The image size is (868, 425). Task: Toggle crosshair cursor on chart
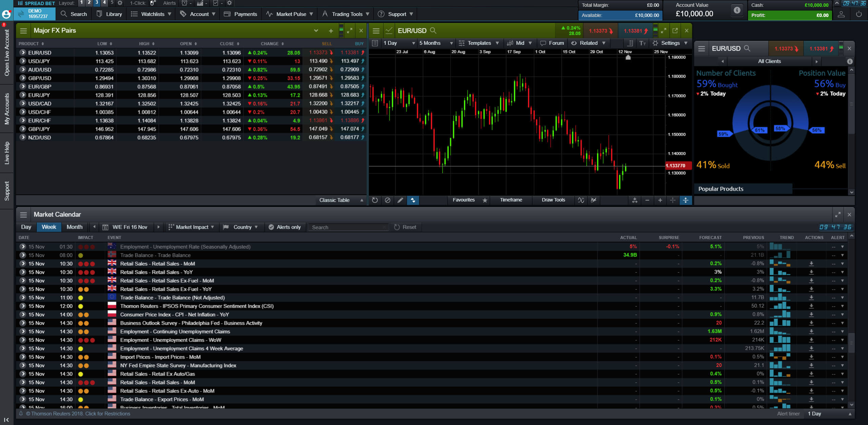[x=673, y=200]
